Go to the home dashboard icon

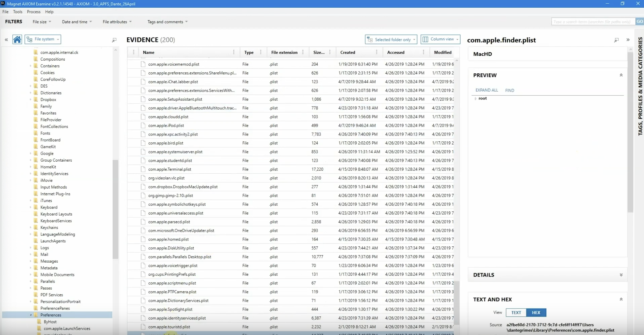click(17, 39)
